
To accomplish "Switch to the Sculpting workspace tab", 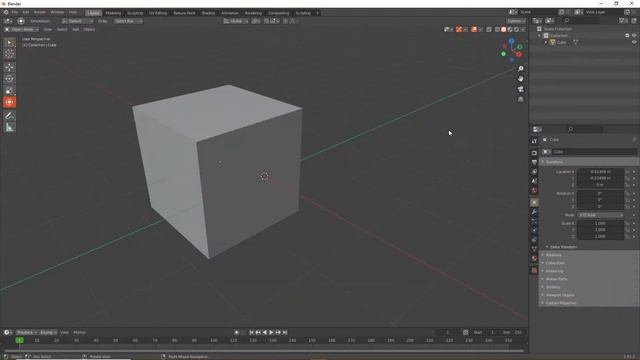I will 135,13.
